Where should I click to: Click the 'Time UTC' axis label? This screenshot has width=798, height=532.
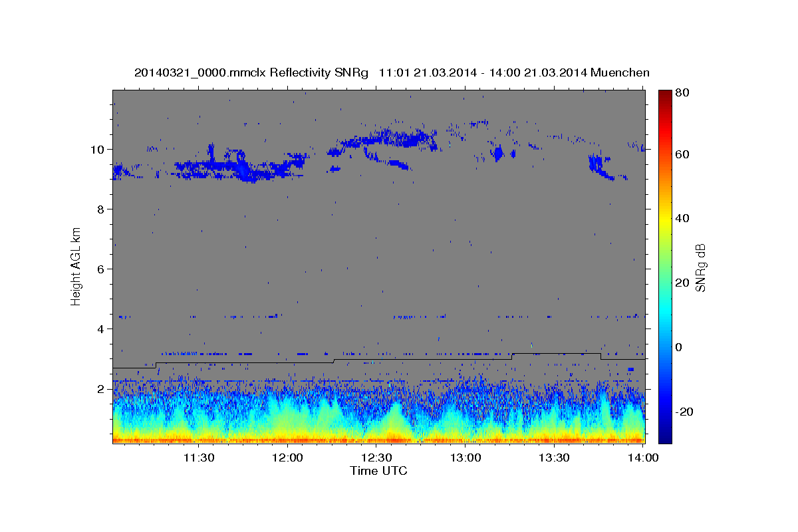tap(378, 471)
